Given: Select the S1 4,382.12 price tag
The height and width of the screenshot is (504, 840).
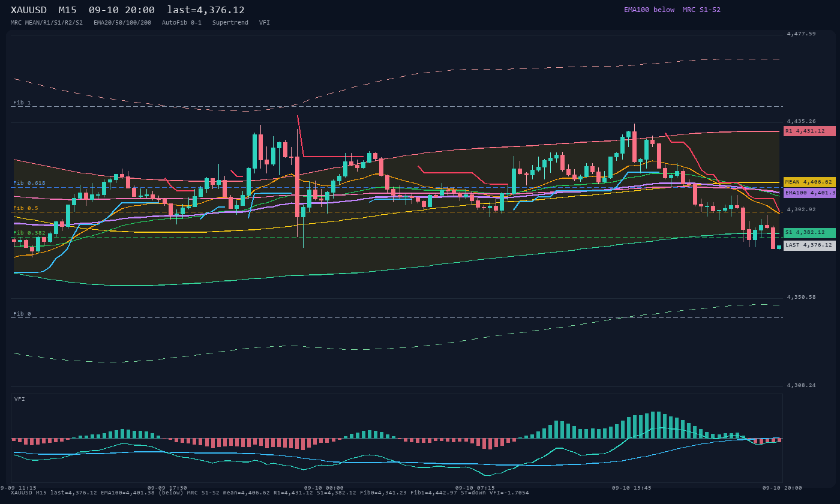Looking at the screenshot, I should pos(809,233).
